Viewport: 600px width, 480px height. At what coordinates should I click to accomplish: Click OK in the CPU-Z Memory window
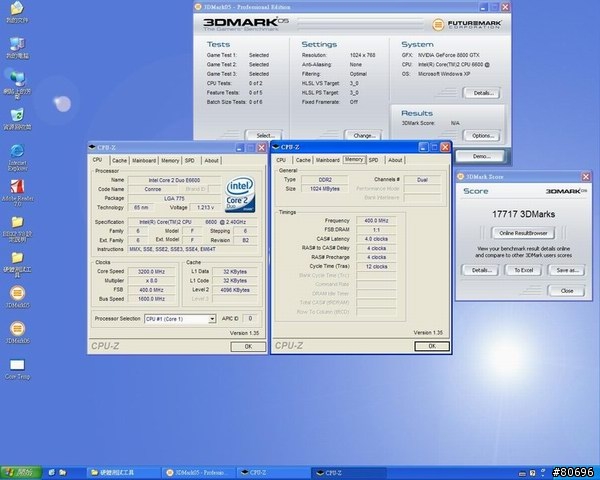pos(432,346)
